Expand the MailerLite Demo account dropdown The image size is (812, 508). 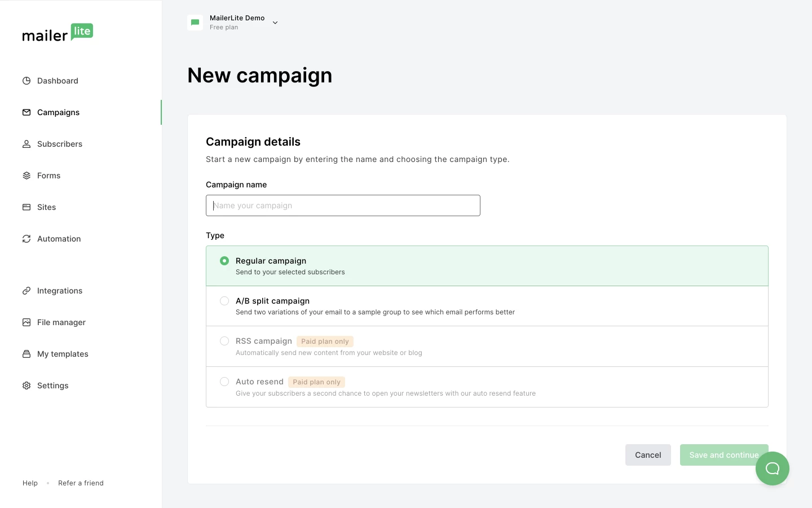tap(237, 18)
